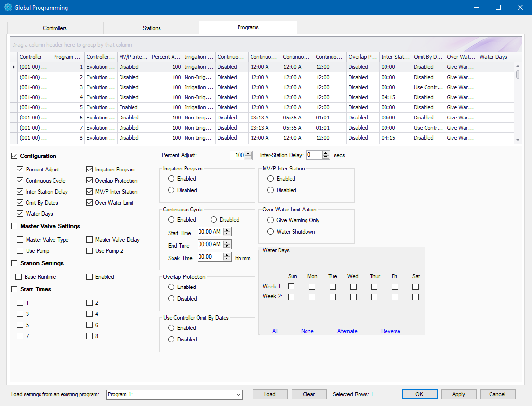532x406 pixels.
Task: Check Start Time 8 checkbox
Action: (89, 336)
